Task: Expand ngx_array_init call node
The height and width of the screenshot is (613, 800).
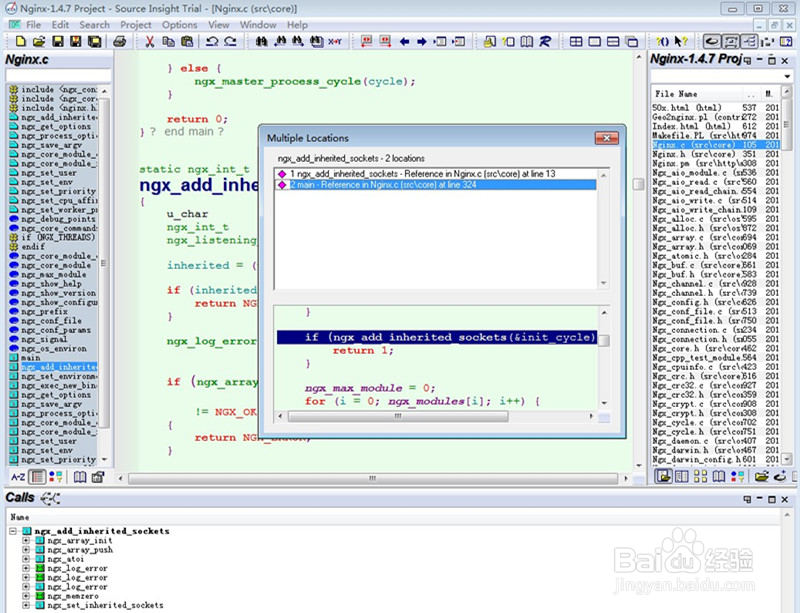Action: [26, 541]
